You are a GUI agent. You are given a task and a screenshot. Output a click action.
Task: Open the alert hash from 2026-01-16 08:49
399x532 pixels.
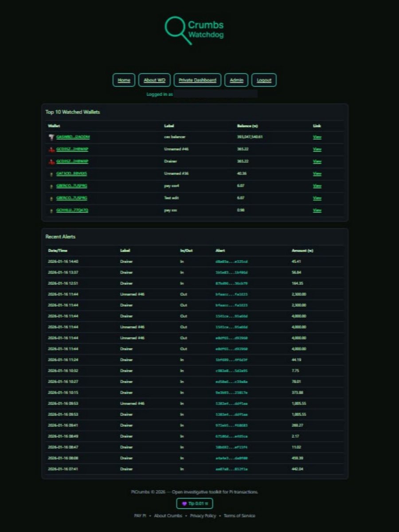point(231,436)
